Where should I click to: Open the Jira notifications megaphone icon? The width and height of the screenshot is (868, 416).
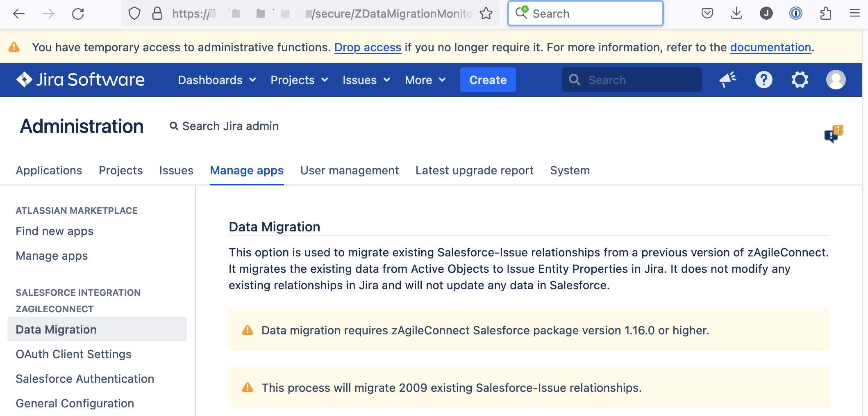tap(728, 80)
